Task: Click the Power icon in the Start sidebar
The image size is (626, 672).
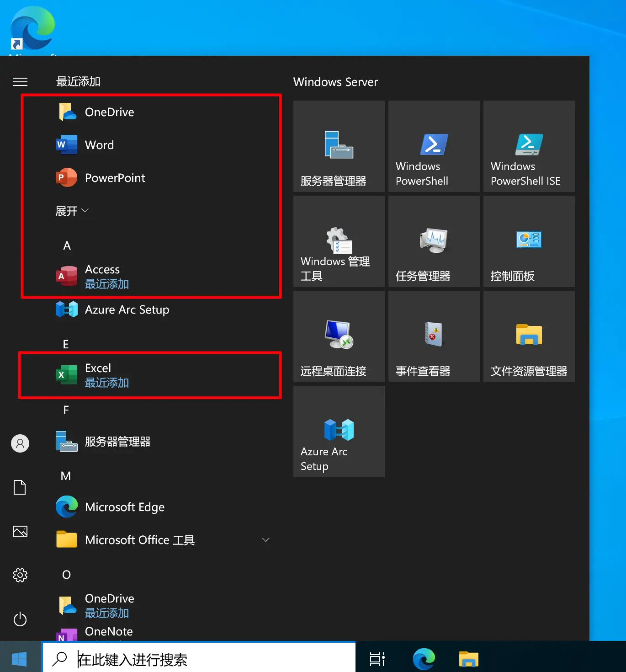Action: click(20, 619)
